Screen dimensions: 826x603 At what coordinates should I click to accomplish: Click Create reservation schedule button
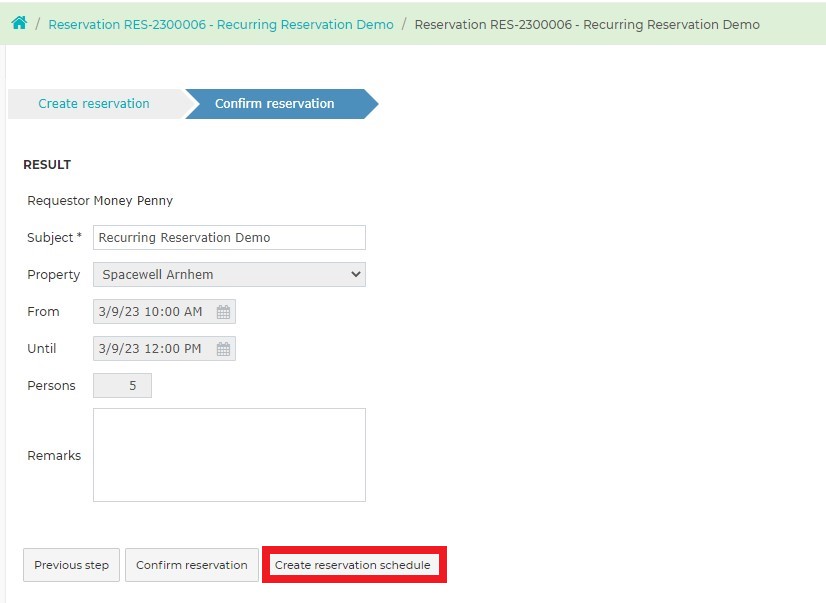coord(353,565)
